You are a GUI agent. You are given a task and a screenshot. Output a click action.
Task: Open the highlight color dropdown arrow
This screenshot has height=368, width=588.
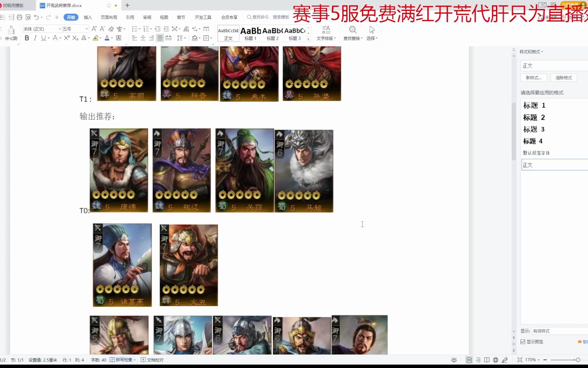[101, 38]
